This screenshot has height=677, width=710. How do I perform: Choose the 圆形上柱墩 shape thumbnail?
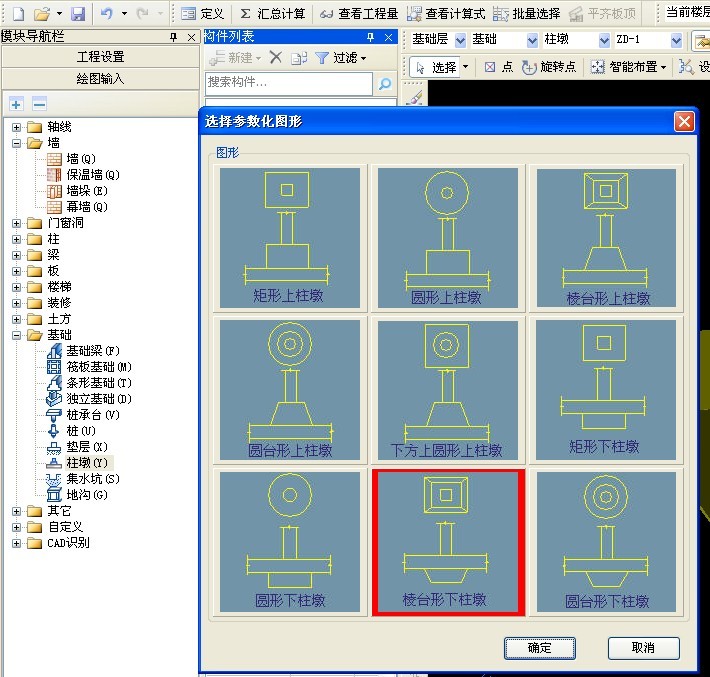tap(448, 238)
